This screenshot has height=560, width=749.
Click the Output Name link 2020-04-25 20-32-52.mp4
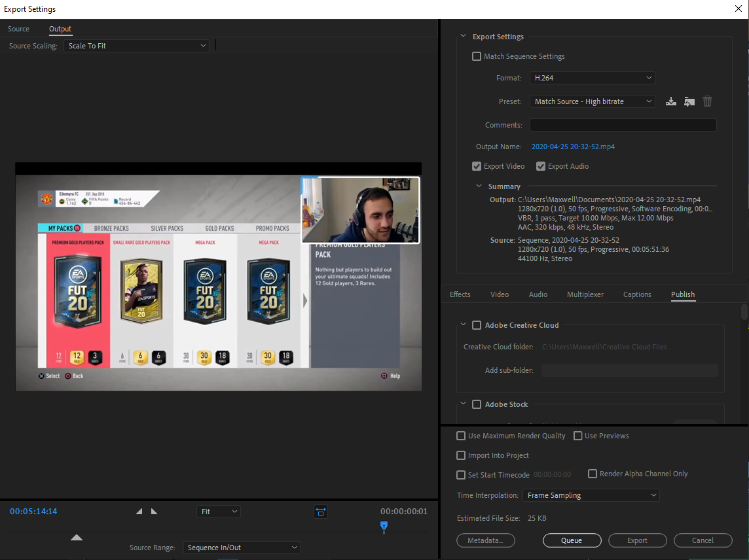coord(573,146)
